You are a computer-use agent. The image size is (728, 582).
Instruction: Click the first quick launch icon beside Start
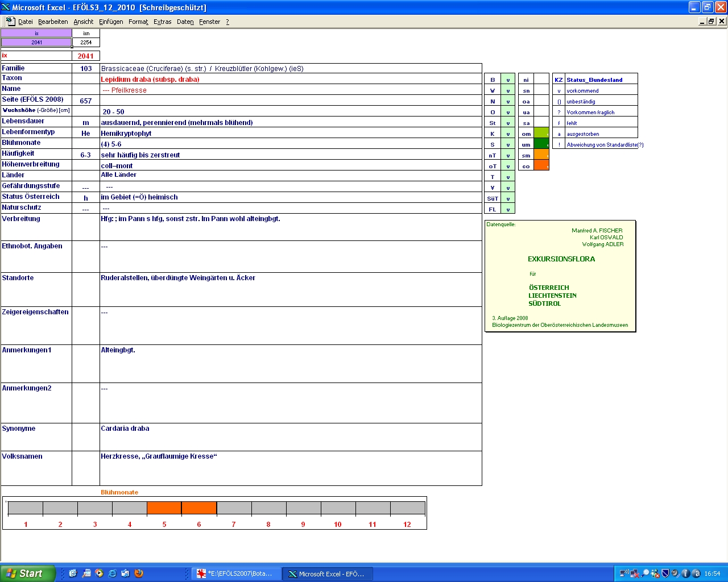73,573
